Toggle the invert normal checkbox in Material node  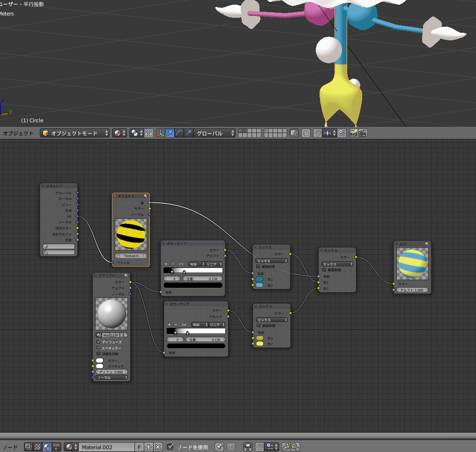tap(98, 354)
